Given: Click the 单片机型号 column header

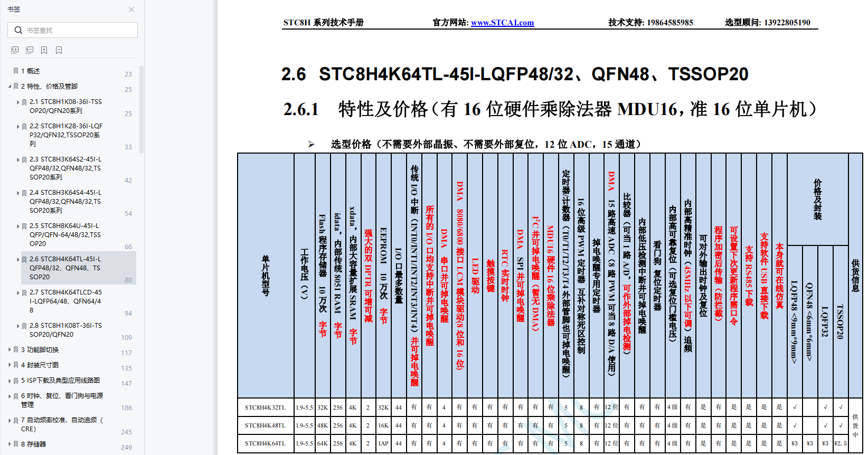Looking at the screenshot, I should 266,276.
